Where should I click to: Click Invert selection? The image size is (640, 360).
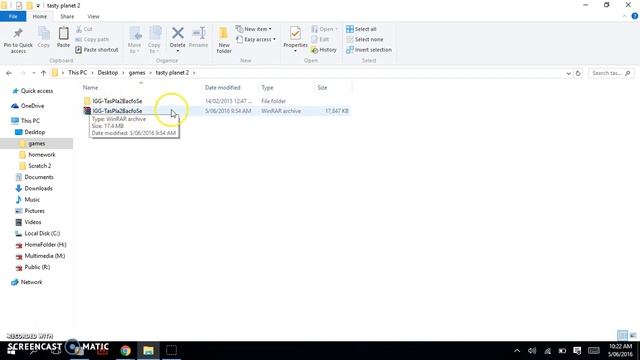(x=369, y=49)
